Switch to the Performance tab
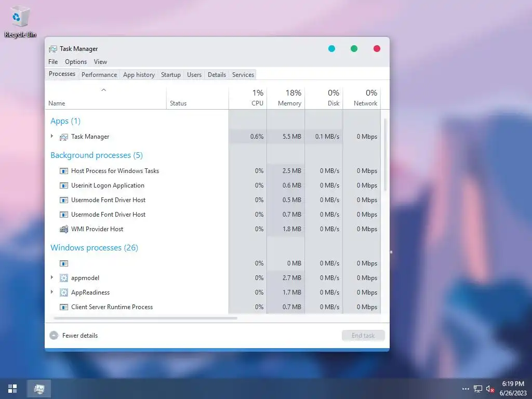This screenshot has height=399, width=532. (99, 75)
